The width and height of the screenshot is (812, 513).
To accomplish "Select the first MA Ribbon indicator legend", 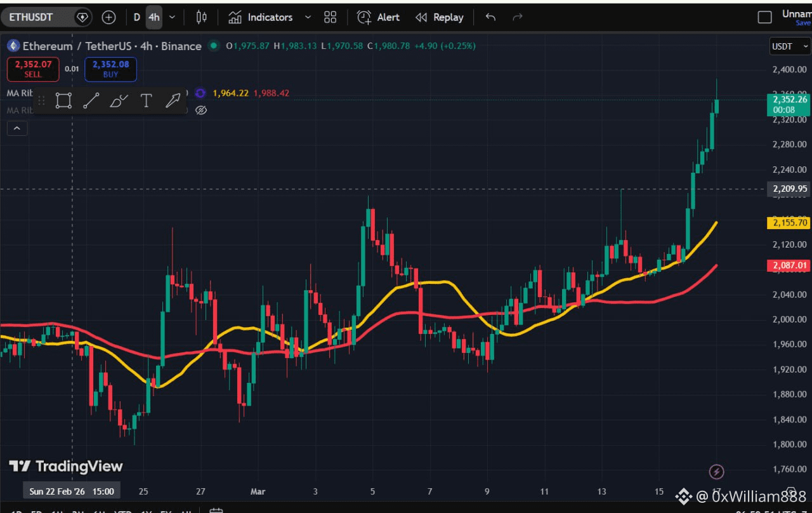I will point(20,93).
